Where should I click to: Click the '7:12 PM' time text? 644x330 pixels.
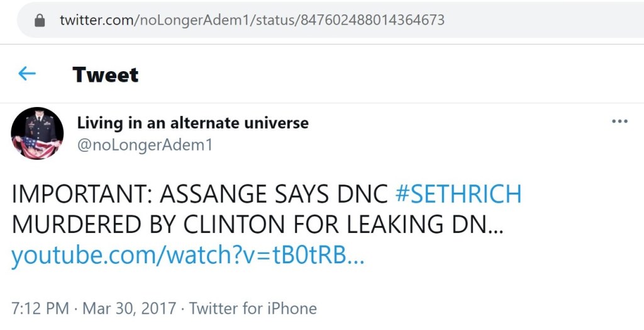[x=40, y=309]
